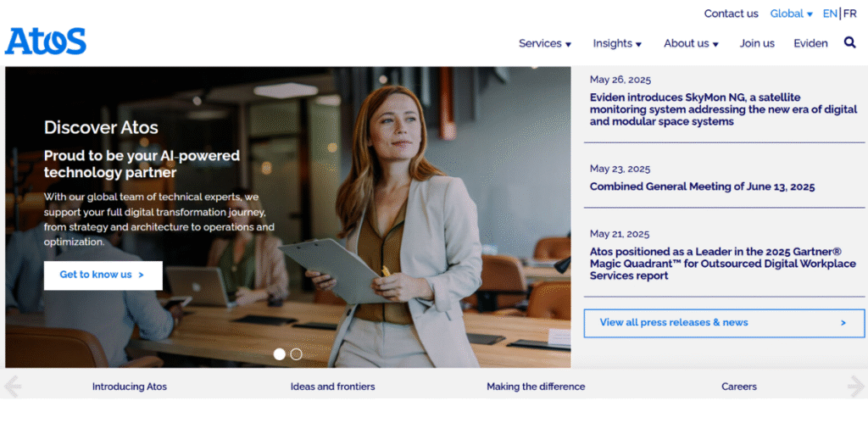Expand the About us menu
The image size is (868, 434).
tap(691, 43)
